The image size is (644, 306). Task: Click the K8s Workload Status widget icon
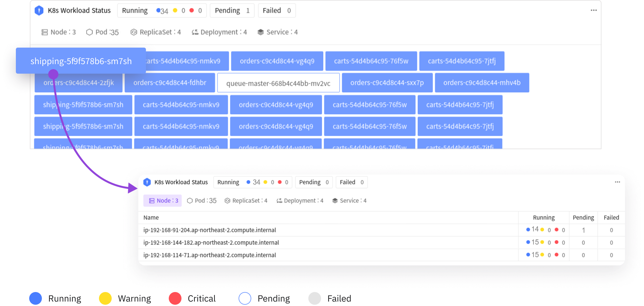click(x=39, y=10)
